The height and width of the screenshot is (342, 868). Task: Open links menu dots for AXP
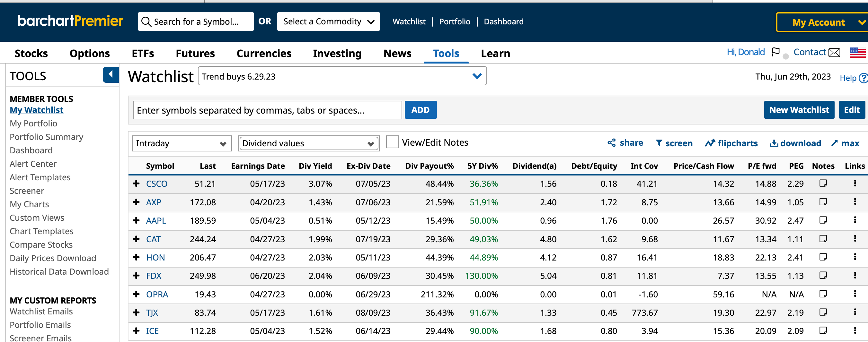click(x=855, y=201)
